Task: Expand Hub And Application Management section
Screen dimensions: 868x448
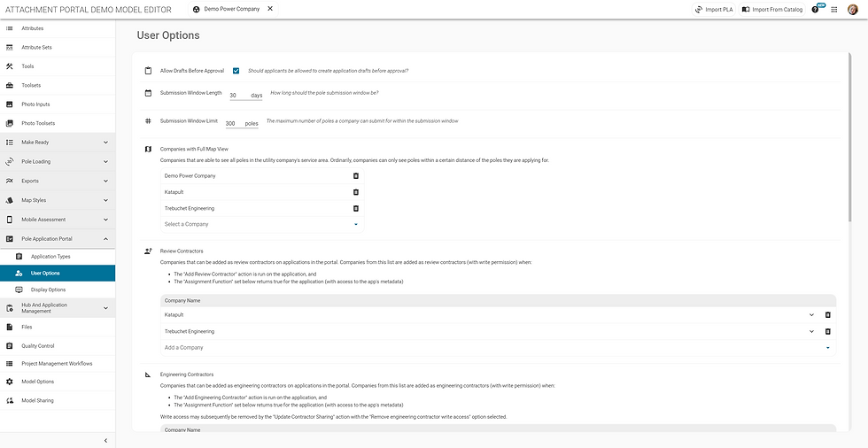Action: tap(105, 308)
